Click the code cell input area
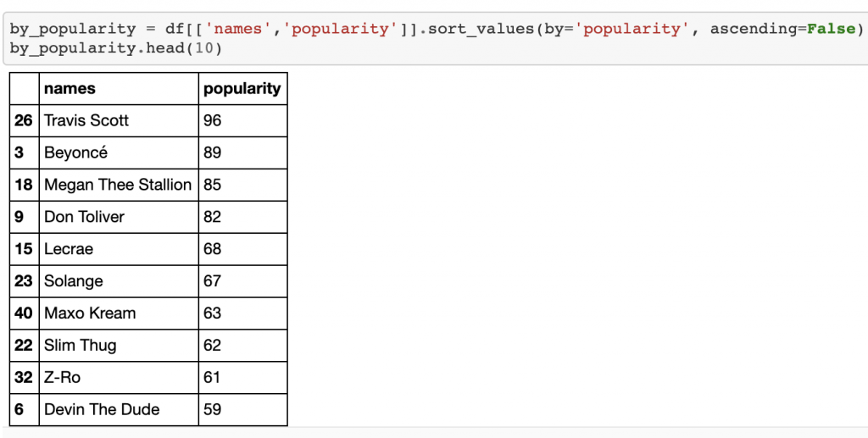The height and width of the screenshot is (438, 868). click(434, 38)
